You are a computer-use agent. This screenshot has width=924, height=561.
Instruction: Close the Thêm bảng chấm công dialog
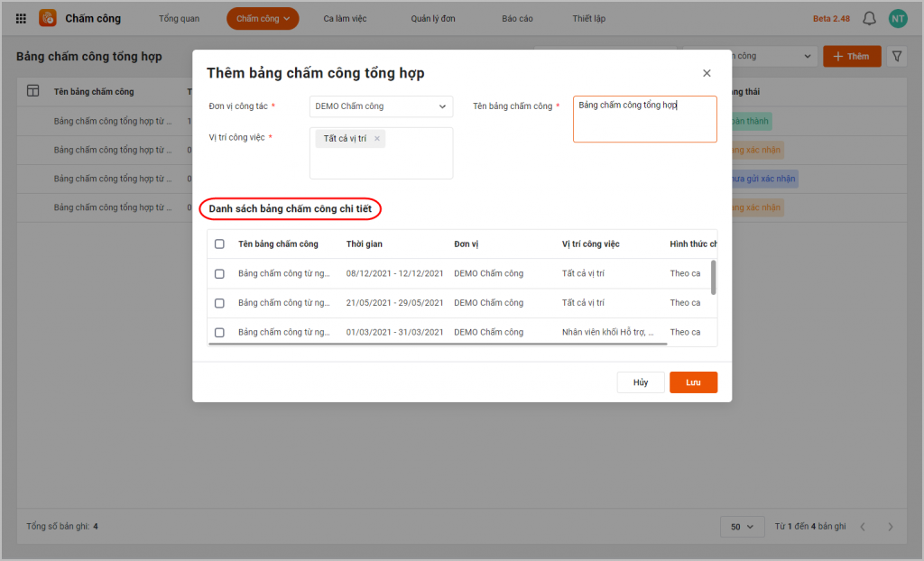(707, 73)
